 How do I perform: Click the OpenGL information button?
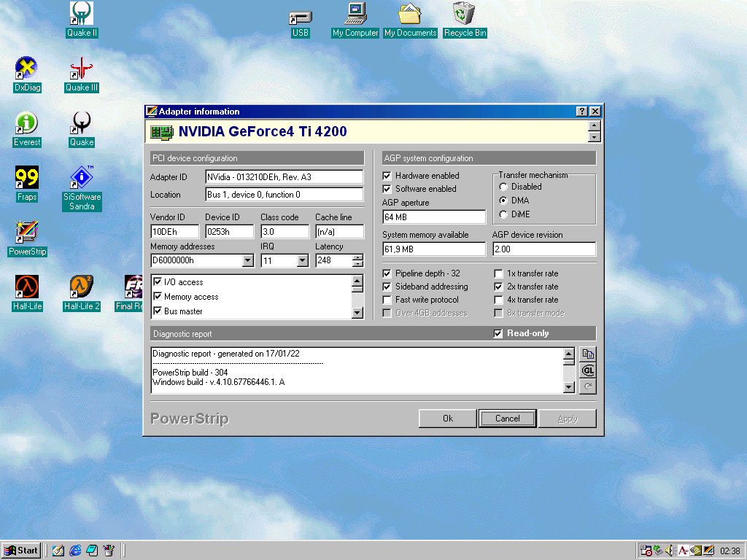[588, 370]
